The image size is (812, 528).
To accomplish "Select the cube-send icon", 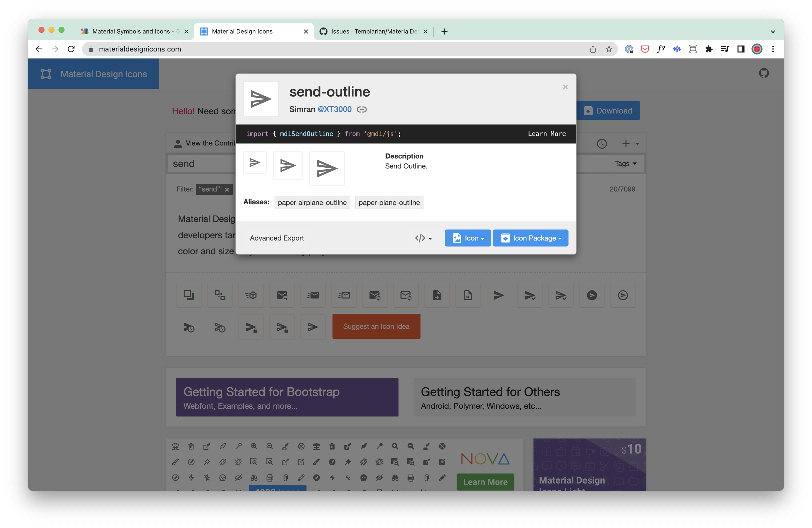I will 251,295.
